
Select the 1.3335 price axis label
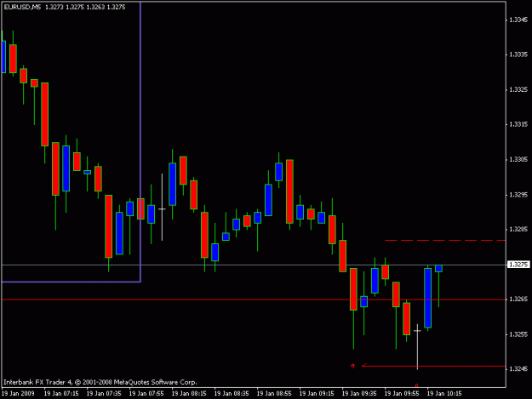pyautogui.click(x=518, y=54)
